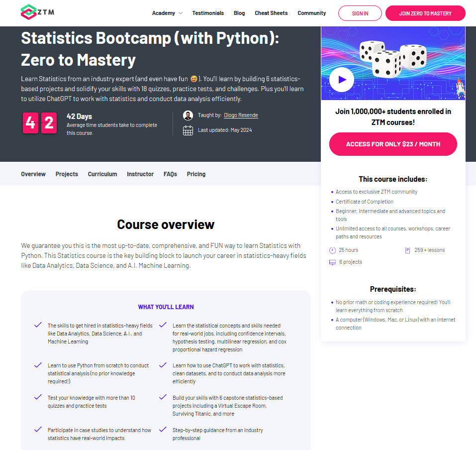
Task: Click checkmark beside 'Step-by-step guidance'
Action: coord(163,429)
